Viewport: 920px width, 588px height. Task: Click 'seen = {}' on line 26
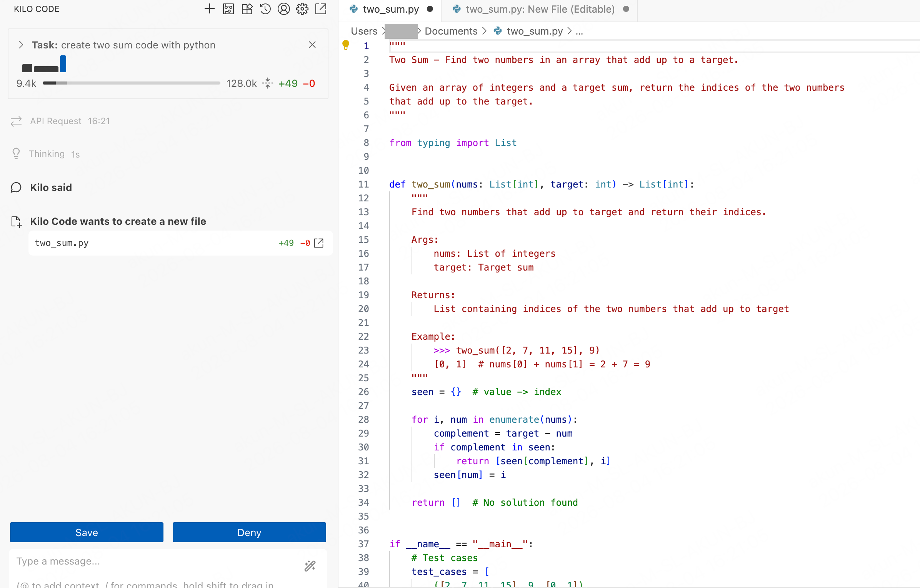pyautogui.click(x=436, y=392)
